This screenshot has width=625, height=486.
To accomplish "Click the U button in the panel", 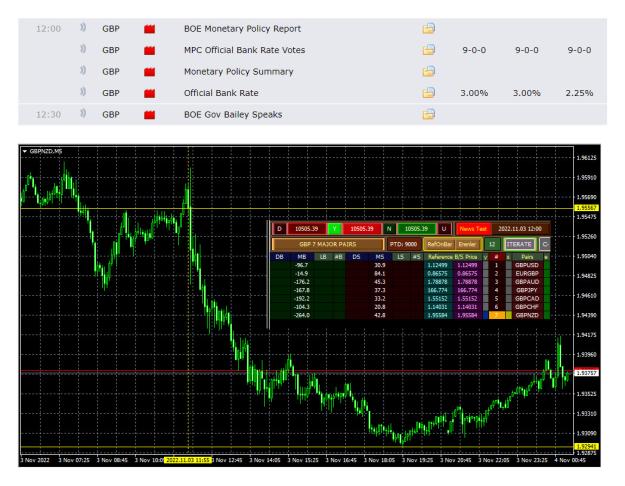I will [x=444, y=229].
